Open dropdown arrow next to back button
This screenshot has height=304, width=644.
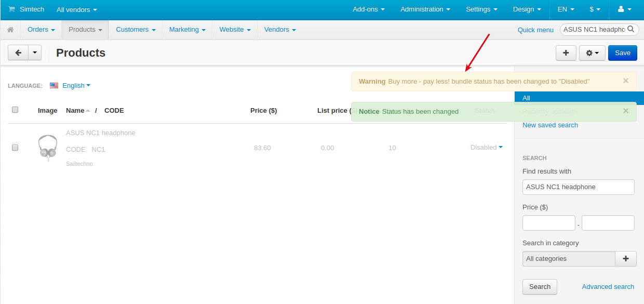35,52
